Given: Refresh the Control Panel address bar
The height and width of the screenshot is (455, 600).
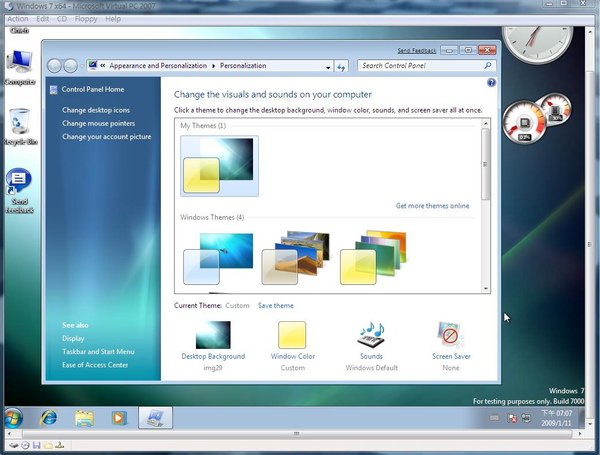Looking at the screenshot, I should point(341,67).
